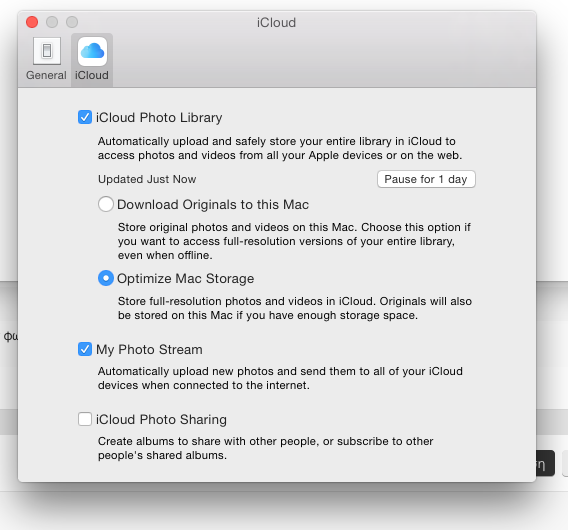Image resolution: width=568 pixels, height=530 pixels.
Task: Click the "iCloud" window title text
Action: (x=276, y=22)
